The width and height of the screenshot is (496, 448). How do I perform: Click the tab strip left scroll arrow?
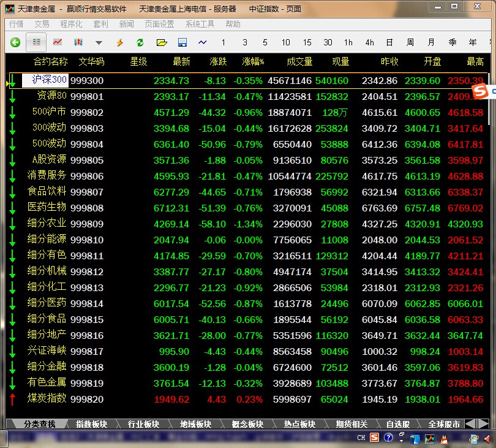pyautogui.click(x=470, y=423)
